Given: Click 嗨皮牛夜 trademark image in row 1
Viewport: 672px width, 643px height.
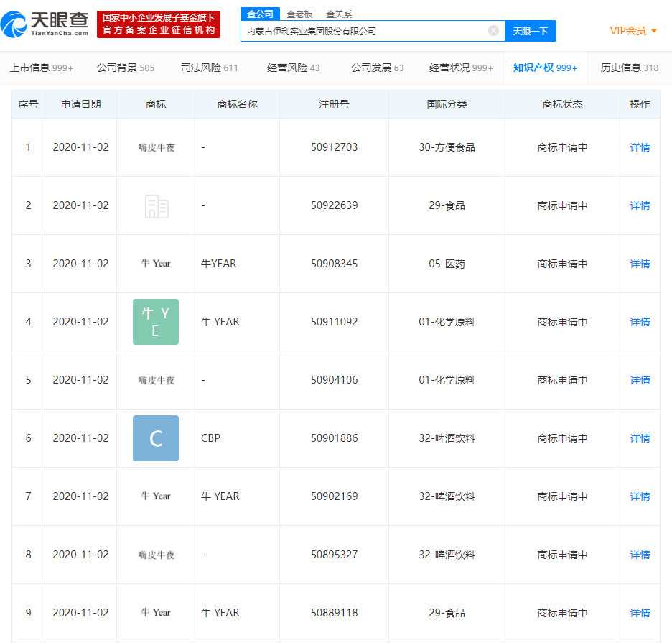Looking at the screenshot, I should tap(156, 147).
